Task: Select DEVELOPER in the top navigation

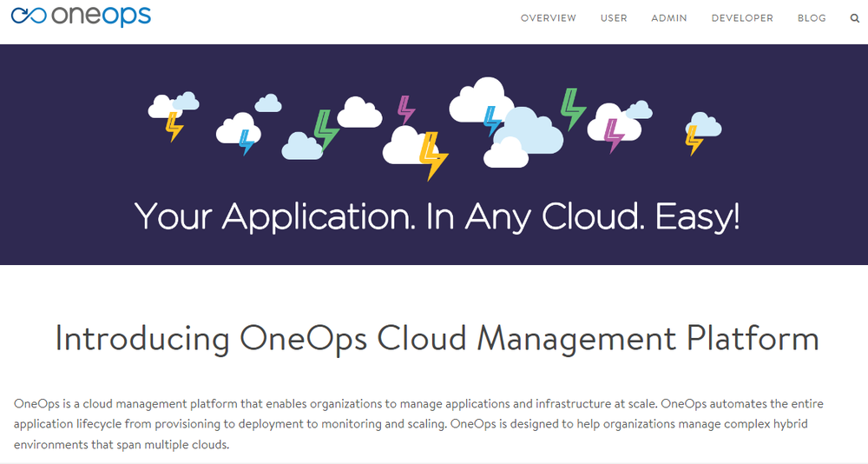Action: click(742, 18)
